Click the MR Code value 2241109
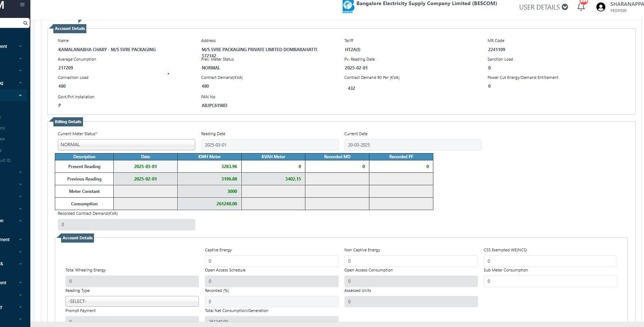The width and height of the screenshot is (644, 327). coord(496,50)
